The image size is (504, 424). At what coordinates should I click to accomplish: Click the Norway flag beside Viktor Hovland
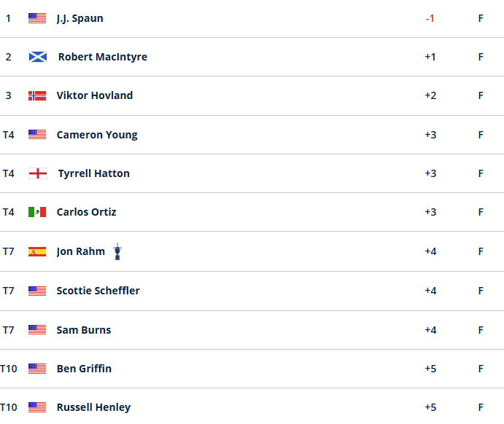[x=37, y=95]
